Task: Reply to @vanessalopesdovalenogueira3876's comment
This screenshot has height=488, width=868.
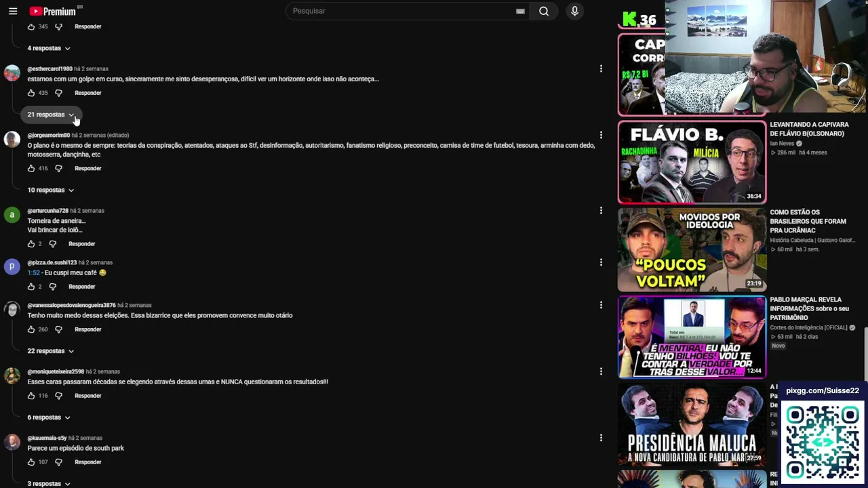Action: pos(88,329)
